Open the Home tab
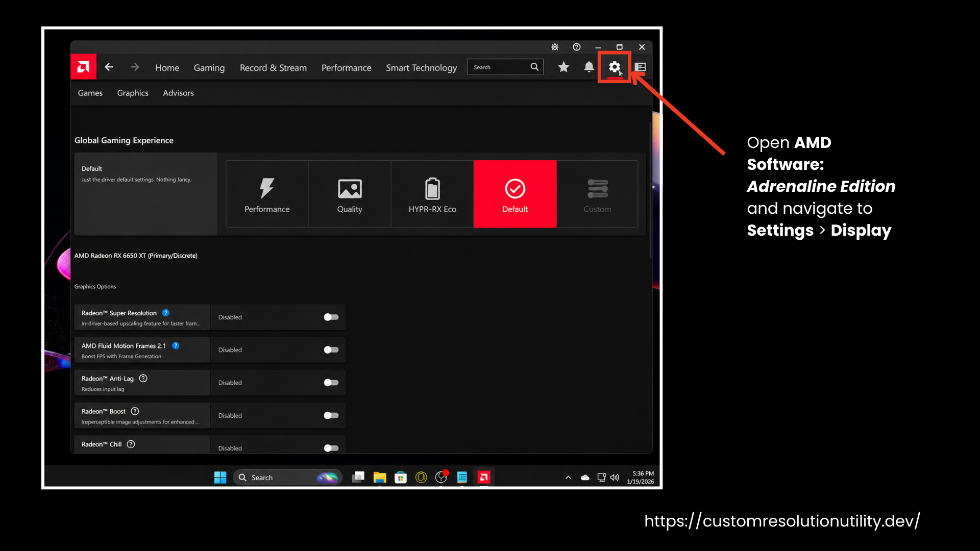 (x=167, y=68)
